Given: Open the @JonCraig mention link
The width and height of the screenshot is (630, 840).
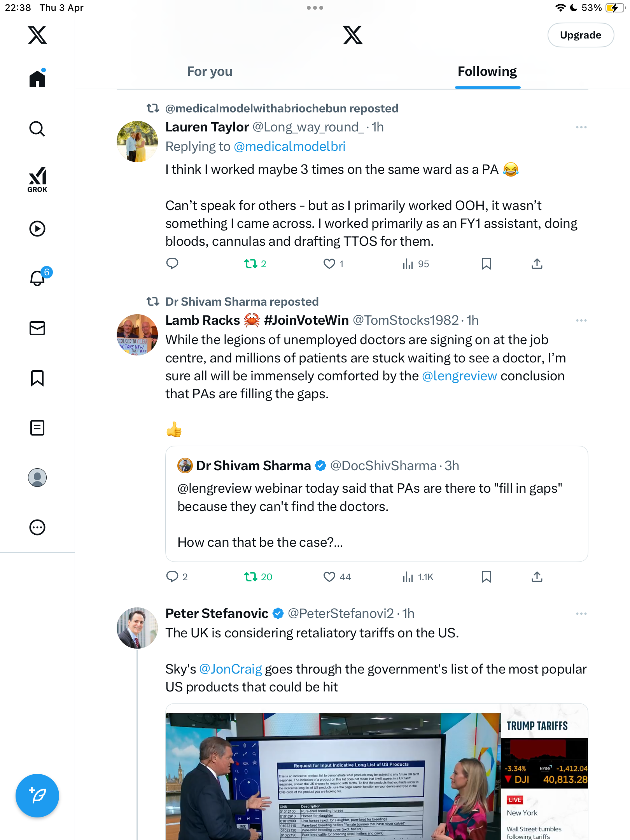Looking at the screenshot, I should pos(231,669).
